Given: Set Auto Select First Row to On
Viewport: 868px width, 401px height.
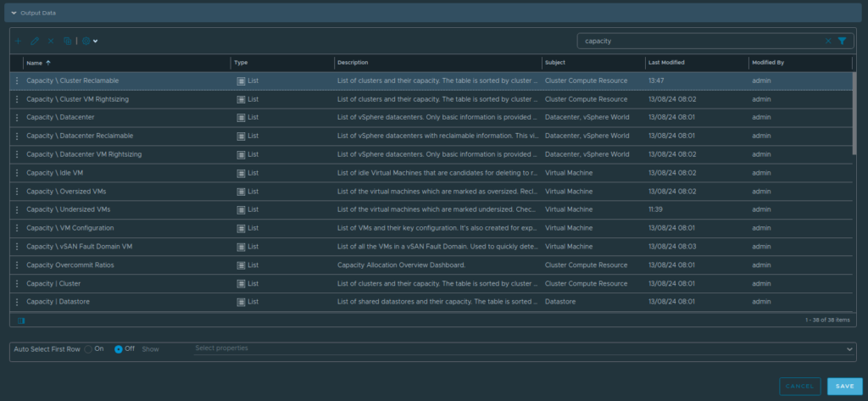Looking at the screenshot, I should [x=88, y=349].
